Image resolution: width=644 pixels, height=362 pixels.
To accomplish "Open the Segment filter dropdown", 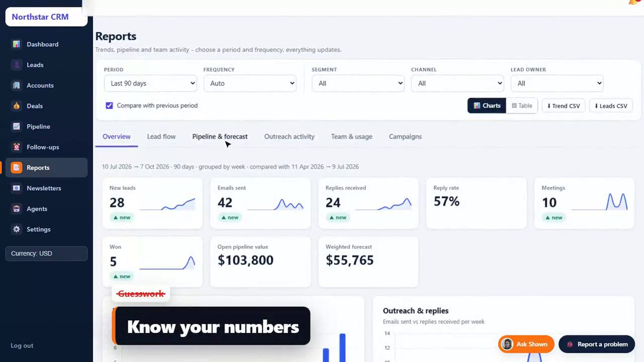I will point(358,83).
